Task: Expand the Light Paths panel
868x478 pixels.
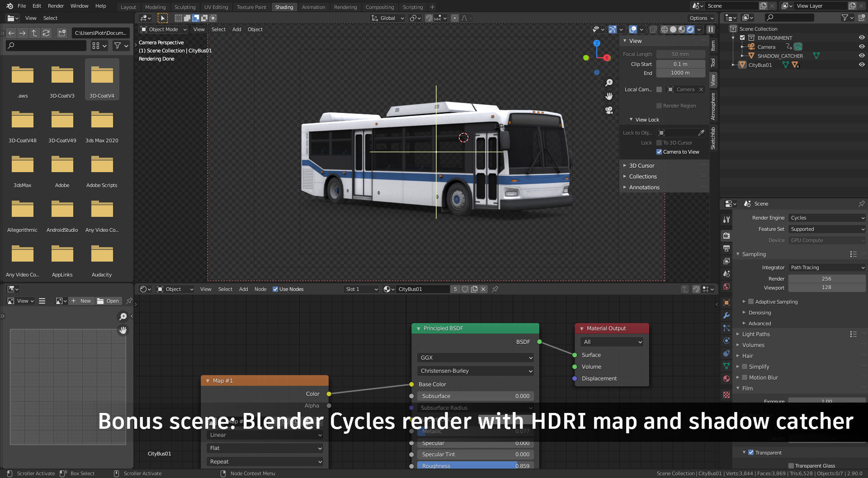Action: pyautogui.click(x=756, y=334)
